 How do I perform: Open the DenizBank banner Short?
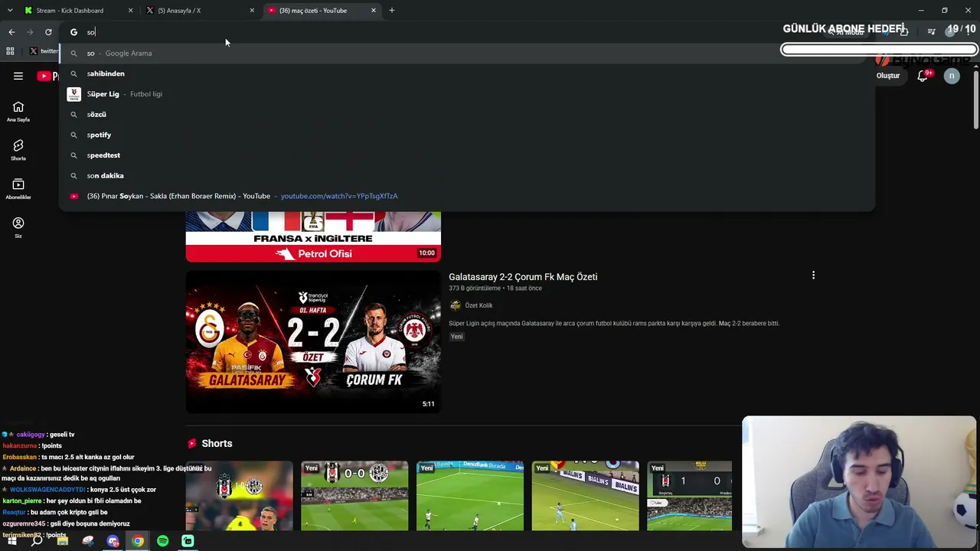[x=470, y=496]
